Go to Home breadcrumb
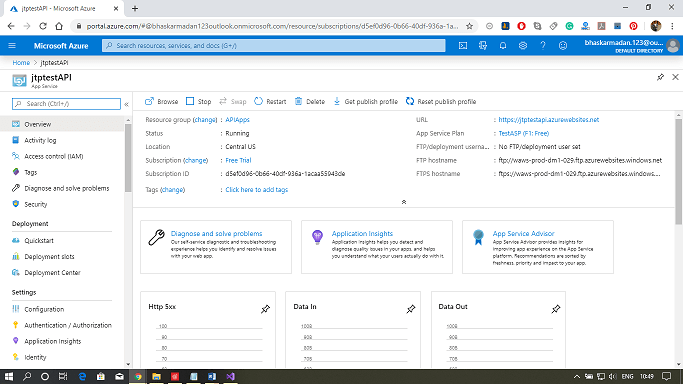This screenshot has width=683, height=384. click(21, 63)
